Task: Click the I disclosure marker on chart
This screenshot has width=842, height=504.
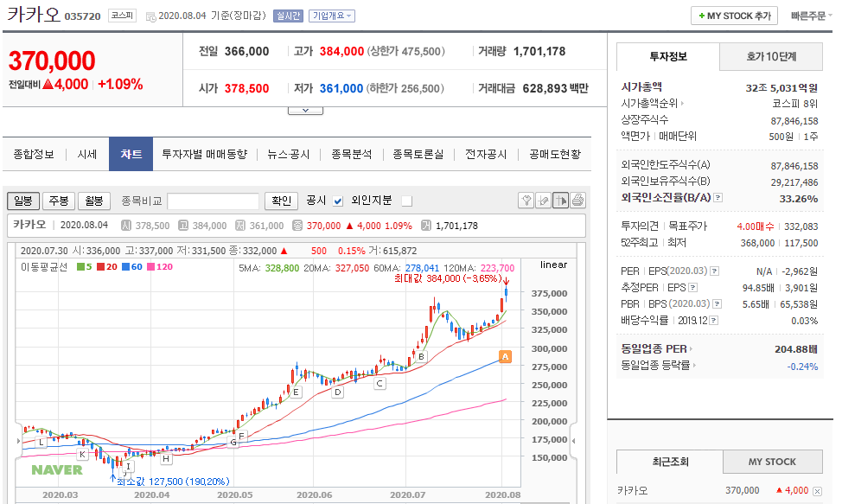Action: pos(128,467)
